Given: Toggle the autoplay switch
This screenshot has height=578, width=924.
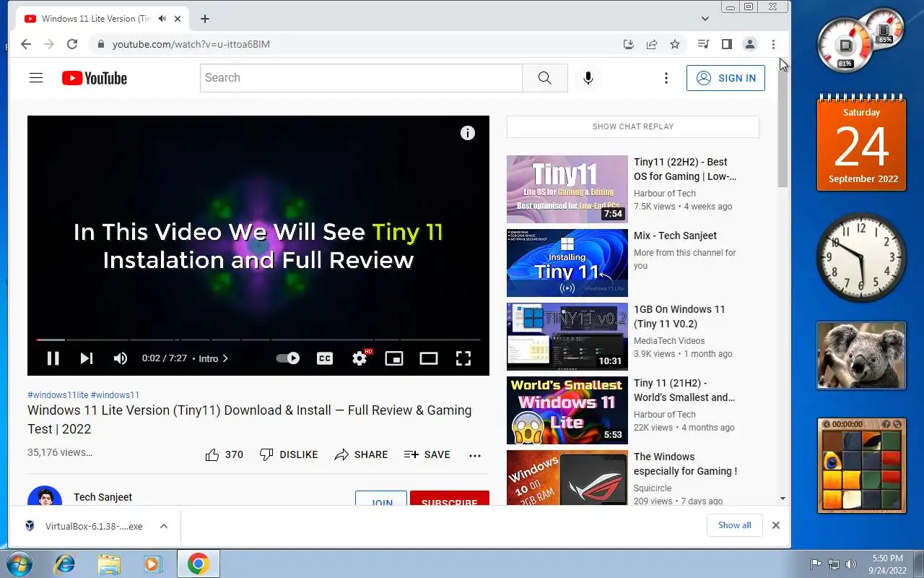Looking at the screenshot, I should [x=288, y=358].
